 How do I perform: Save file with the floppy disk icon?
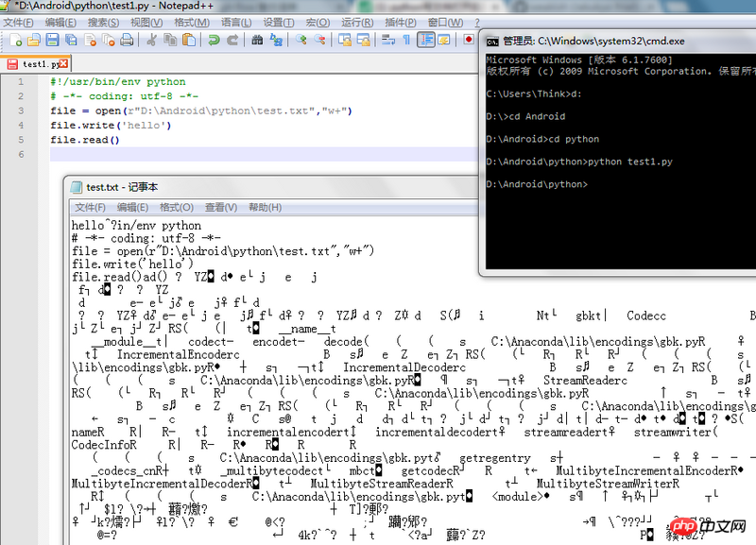[x=52, y=40]
